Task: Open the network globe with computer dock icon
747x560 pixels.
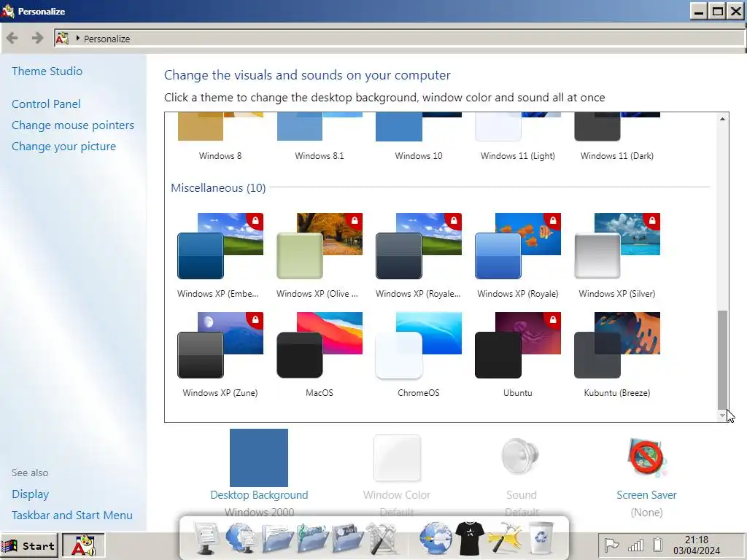Action: pyautogui.click(x=241, y=538)
